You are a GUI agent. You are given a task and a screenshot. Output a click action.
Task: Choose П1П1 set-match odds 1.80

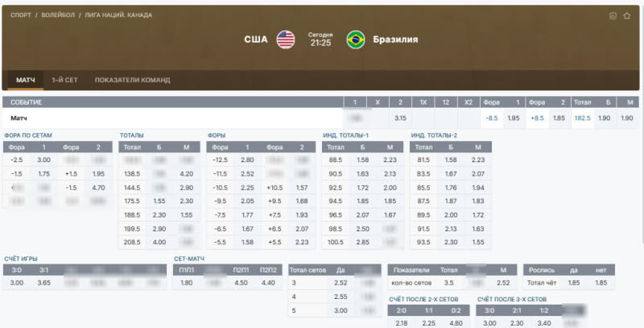click(187, 283)
